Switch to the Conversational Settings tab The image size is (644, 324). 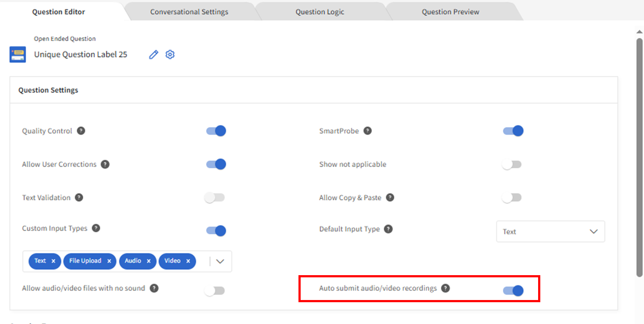click(x=189, y=12)
